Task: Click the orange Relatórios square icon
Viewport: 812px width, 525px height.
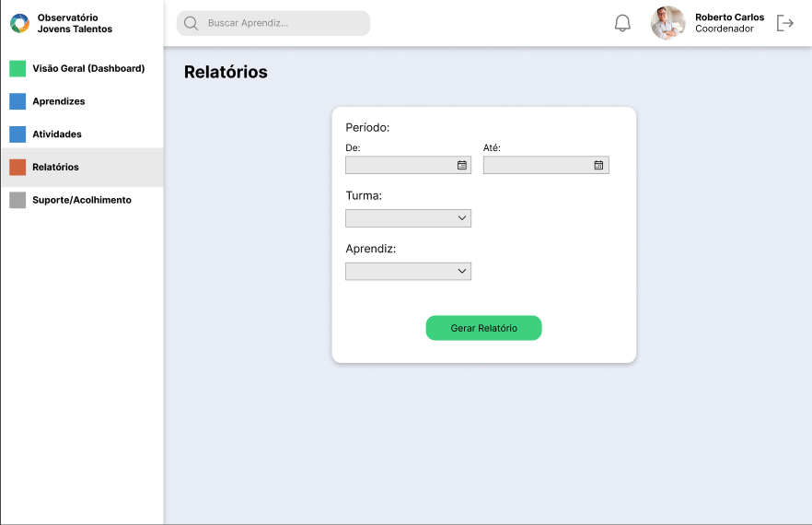Action: point(17,167)
